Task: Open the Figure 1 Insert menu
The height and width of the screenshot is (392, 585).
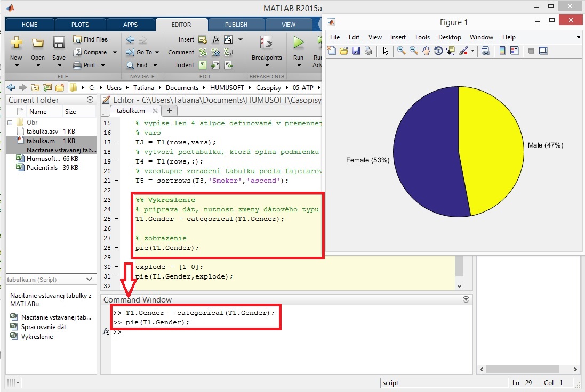Action: click(x=398, y=37)
